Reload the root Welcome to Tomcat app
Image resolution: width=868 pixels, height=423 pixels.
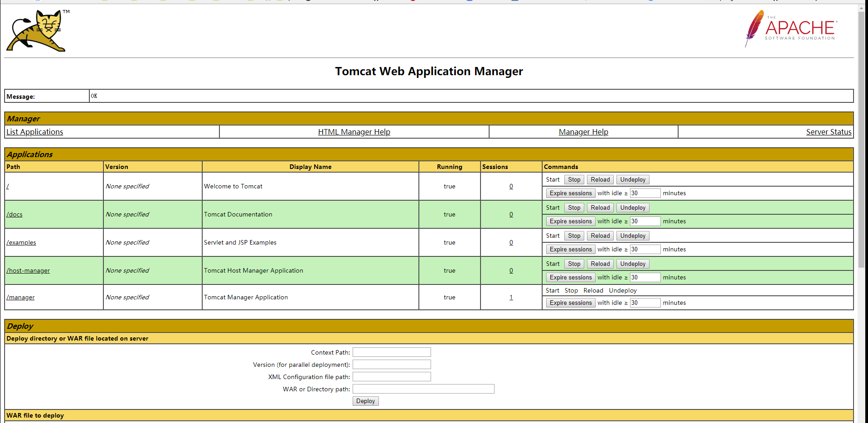[x=600, y=179]
